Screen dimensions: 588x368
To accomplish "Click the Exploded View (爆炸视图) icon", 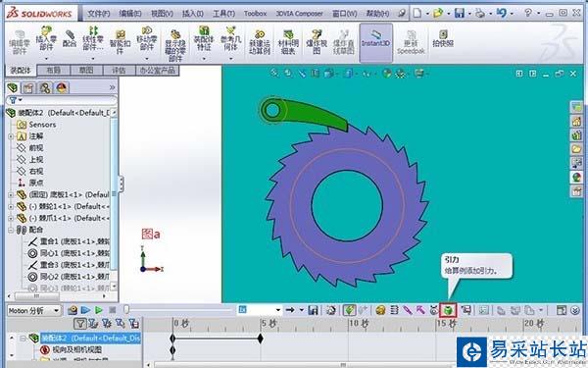I will pyautogui.click(x=317, y=42).
